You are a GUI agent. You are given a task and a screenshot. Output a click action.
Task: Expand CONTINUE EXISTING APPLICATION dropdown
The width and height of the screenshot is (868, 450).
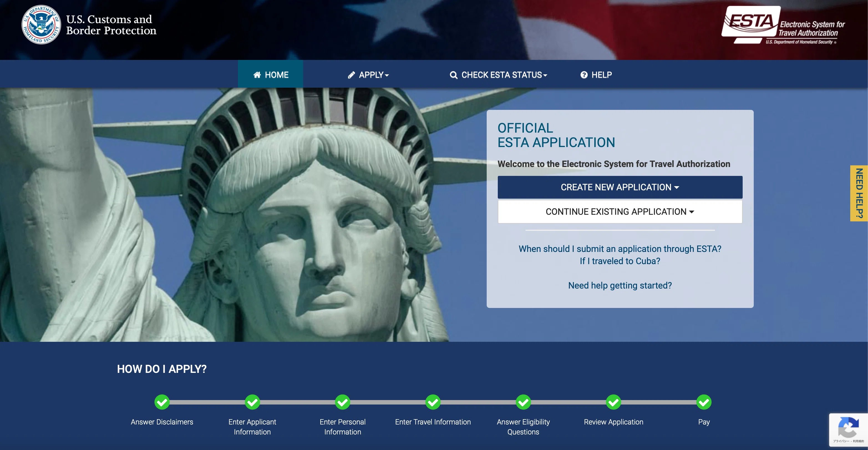(x=620, y=212)
